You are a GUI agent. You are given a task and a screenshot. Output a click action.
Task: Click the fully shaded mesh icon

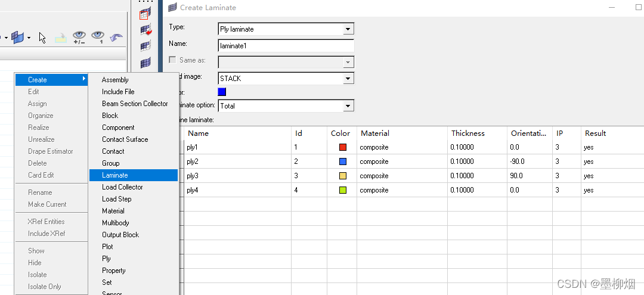(x=145, y=62)
